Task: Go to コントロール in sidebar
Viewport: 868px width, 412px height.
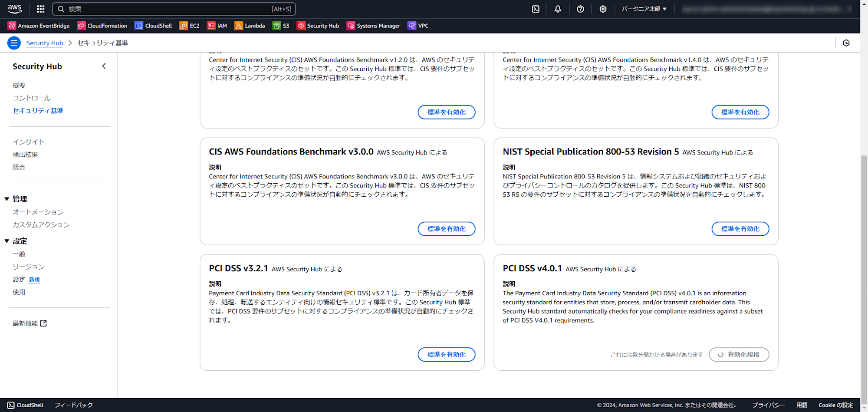Action: pos(32,98)
